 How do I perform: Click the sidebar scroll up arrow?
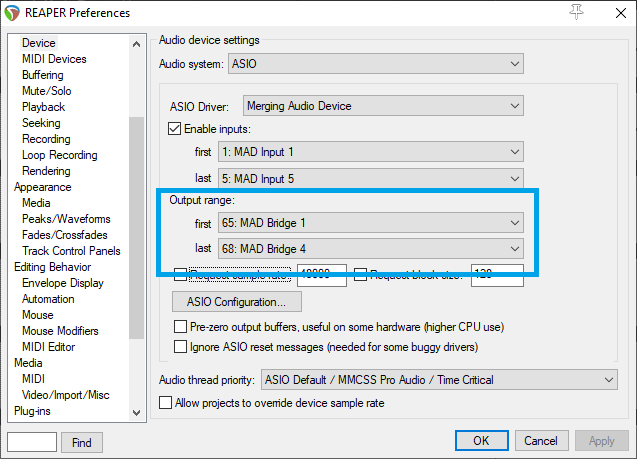click(136, 44)
